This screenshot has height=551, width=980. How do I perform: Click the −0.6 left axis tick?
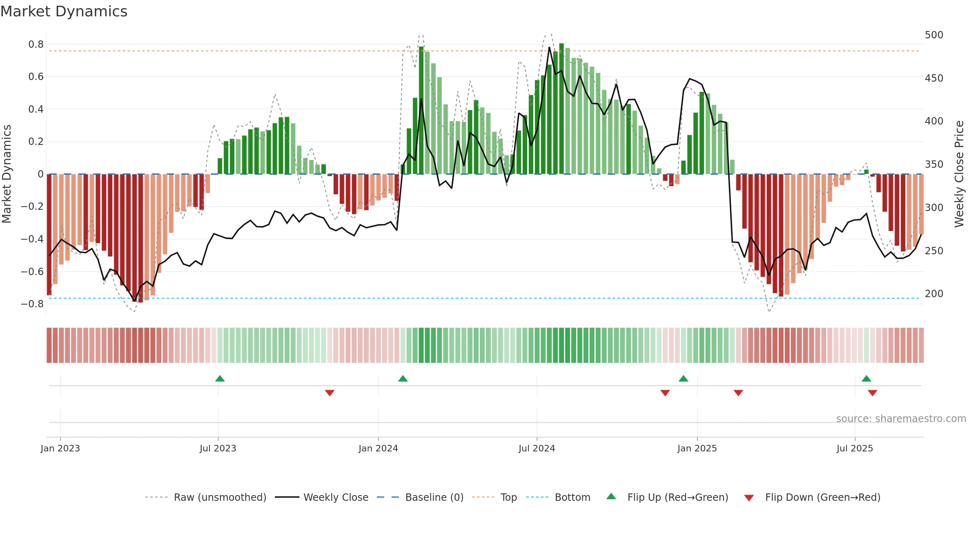tap(32, 271)
